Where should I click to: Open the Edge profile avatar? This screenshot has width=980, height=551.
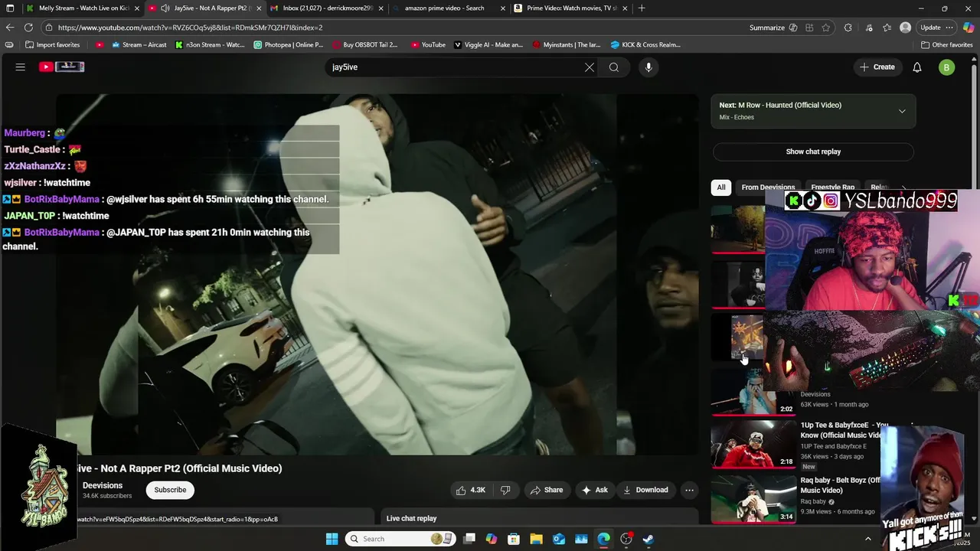906,28
